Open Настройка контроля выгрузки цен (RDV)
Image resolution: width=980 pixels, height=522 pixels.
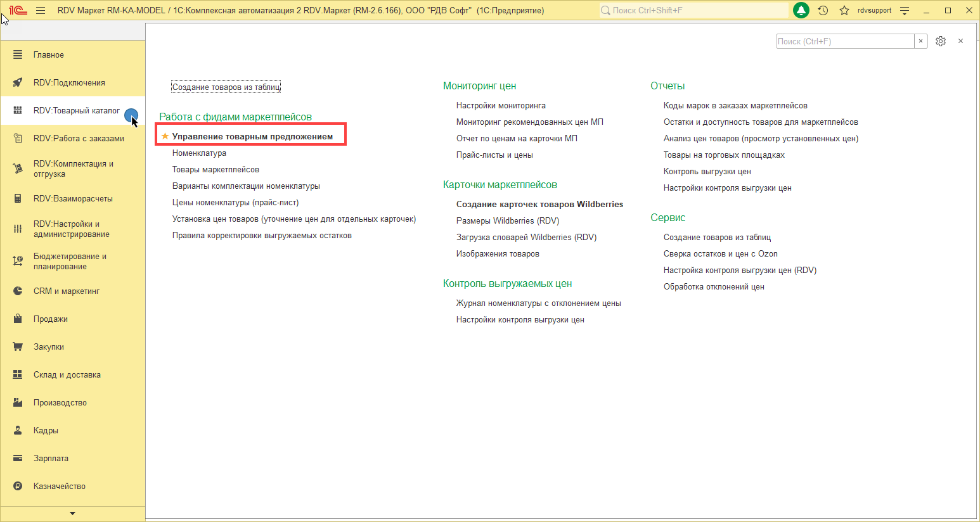(740, 271)
